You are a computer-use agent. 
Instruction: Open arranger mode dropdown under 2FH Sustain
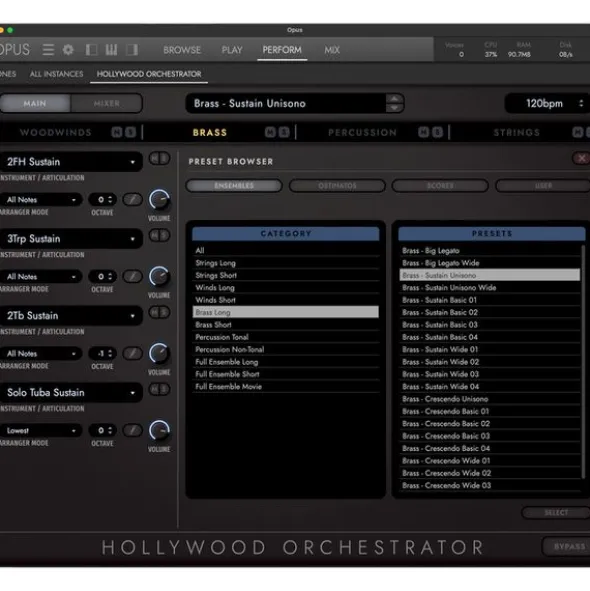[40, 199]
